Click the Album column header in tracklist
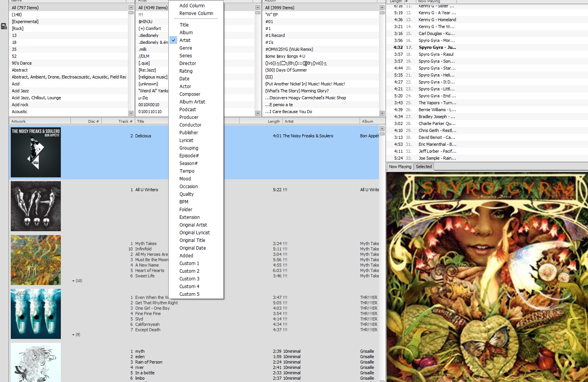 click(x=369, y=121)
